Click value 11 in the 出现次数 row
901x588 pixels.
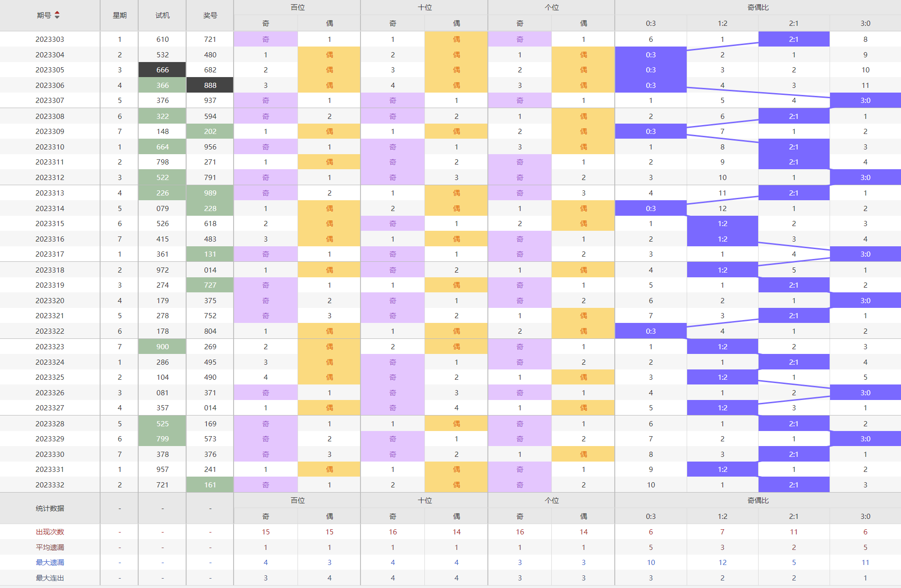(793, 532)
